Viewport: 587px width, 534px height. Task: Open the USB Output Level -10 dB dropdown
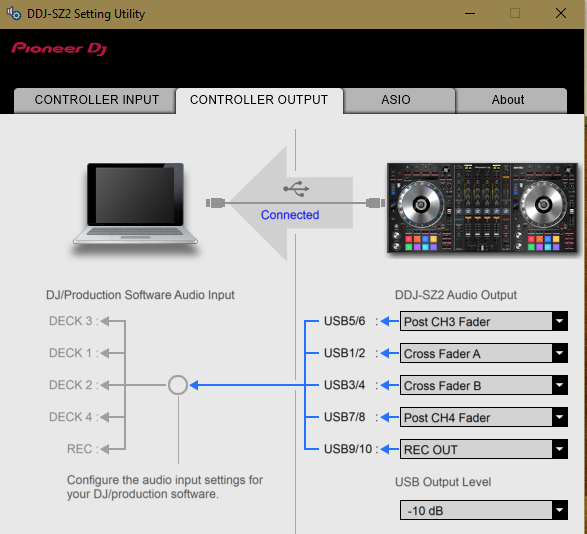pos(484,510)
